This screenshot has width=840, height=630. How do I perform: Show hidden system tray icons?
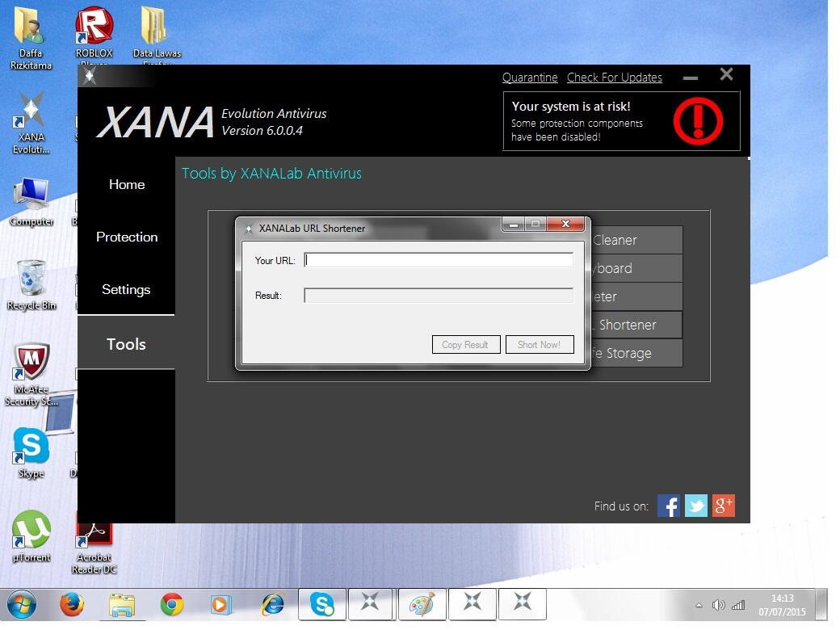tap(699, 605)
